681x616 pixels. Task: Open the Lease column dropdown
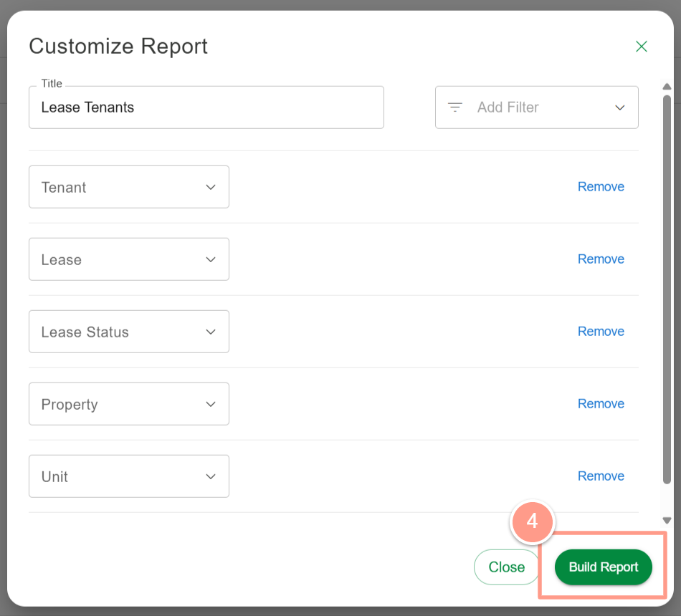tap(129, 259)
